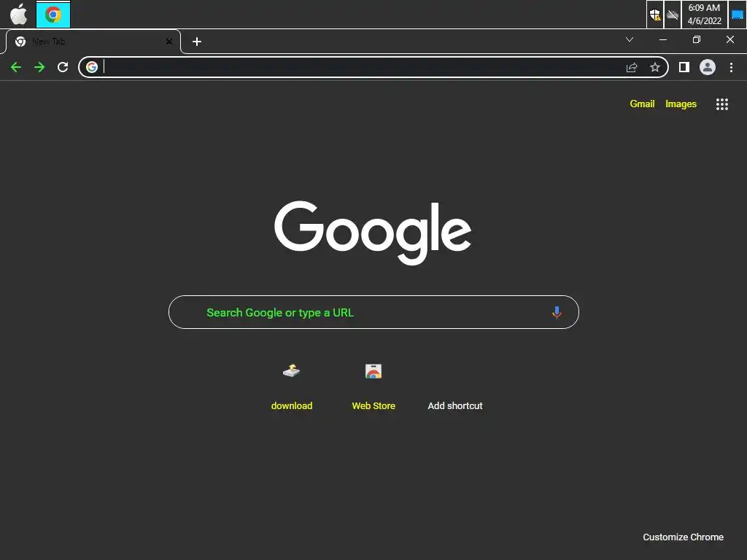Select the Chrome icon in the taskbar
747x560 pixels.
click(53, 15)
